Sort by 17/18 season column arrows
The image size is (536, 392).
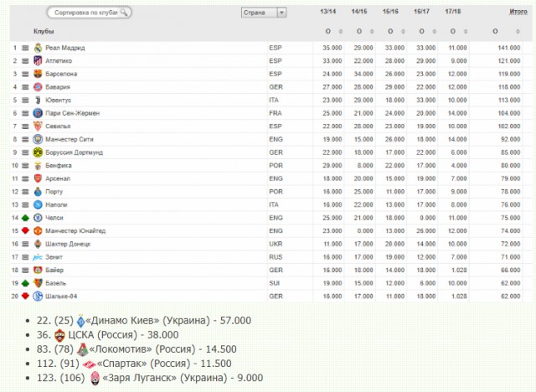(466, 32)
